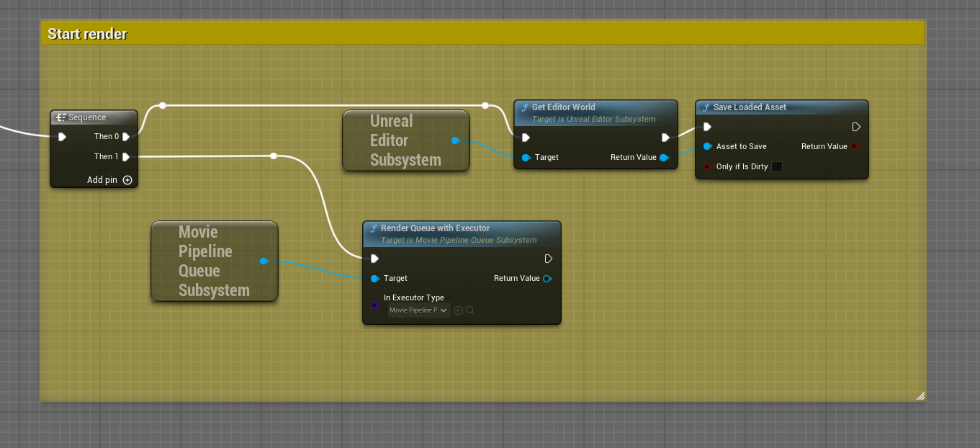Click Render Queue with Executor input exec pin

pos(374,258)
